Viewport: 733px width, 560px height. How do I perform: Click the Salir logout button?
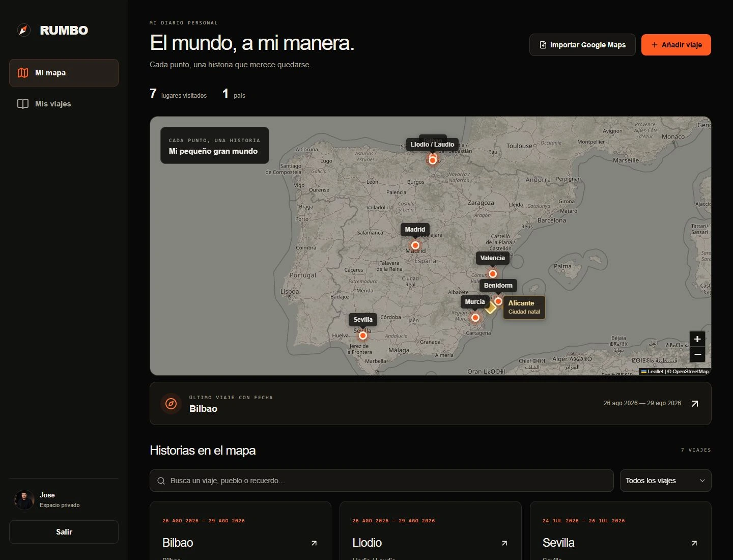click(x=64, y=532)
